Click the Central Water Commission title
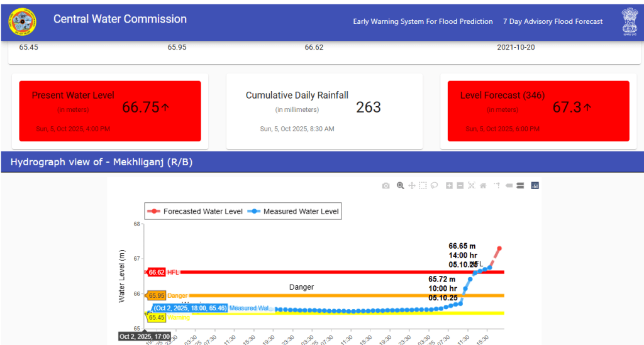Viewport: 644px width, 345px height. click(120, 19)
